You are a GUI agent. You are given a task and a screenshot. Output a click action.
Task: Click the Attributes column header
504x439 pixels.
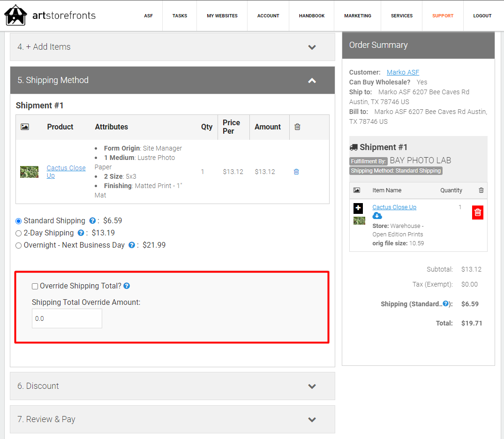112,127
